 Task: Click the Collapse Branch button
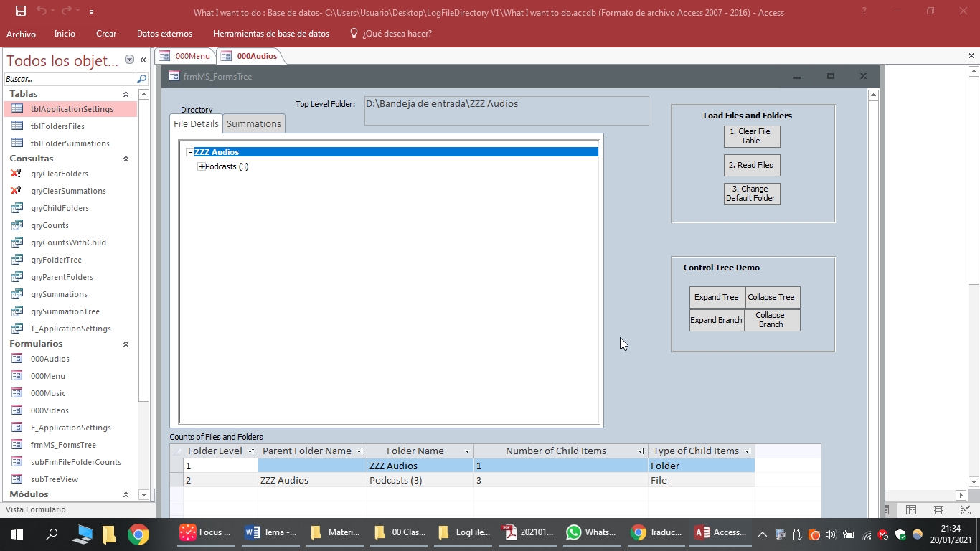(773, 320)
